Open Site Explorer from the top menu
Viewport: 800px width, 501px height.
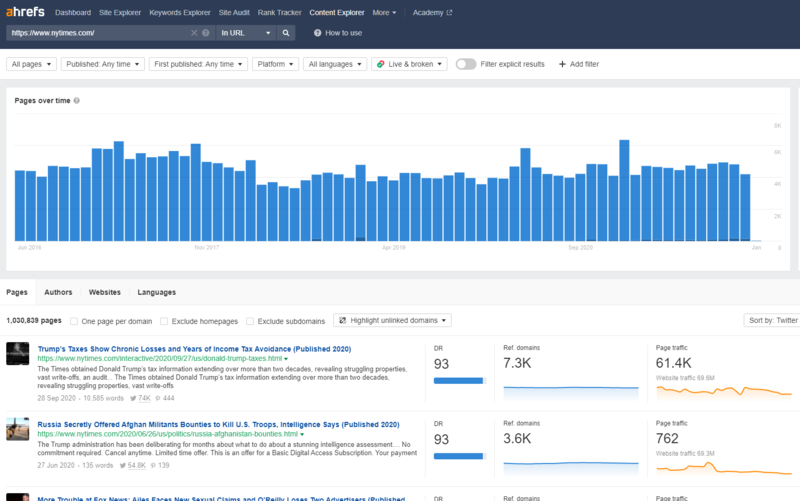coord(119,13)
